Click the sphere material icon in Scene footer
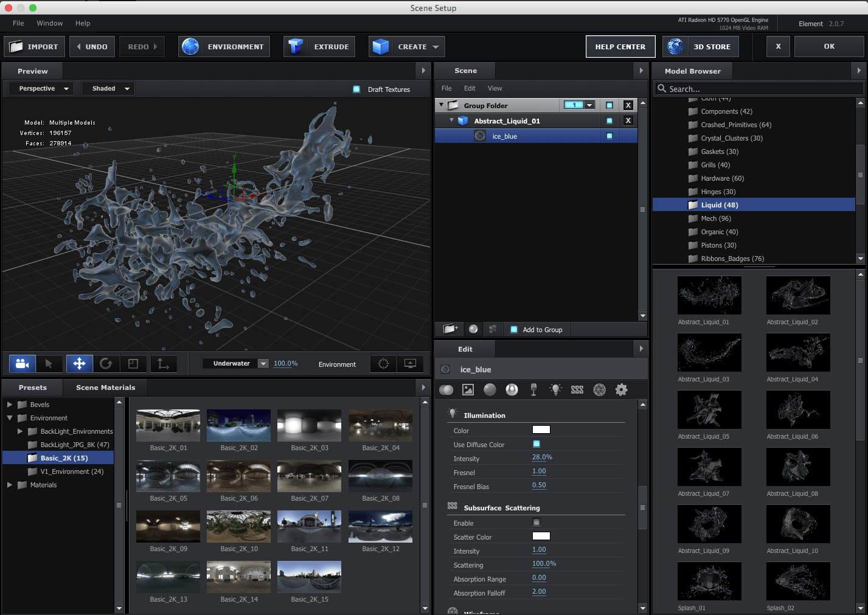Viewport: 868px width, 615px height. [473, 329]
